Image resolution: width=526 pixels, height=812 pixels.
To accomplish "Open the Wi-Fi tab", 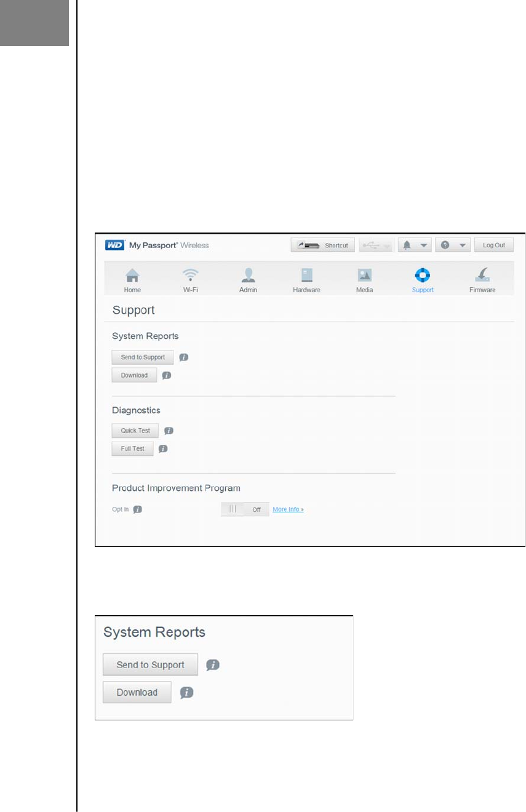I will 190,280.
